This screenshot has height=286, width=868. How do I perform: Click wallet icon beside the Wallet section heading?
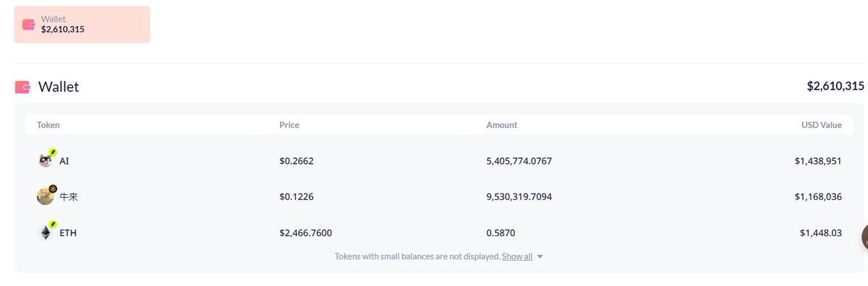[22, 87]
